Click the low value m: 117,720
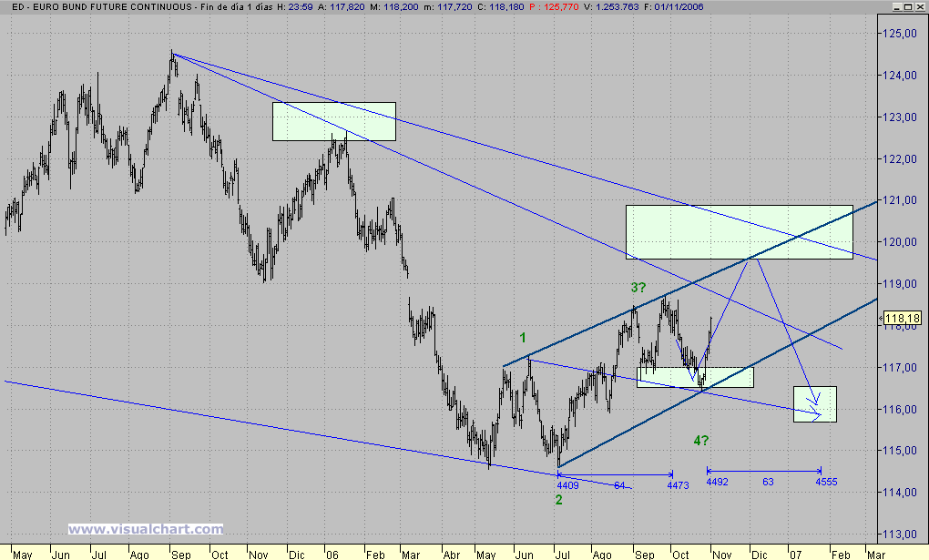 (448, 7)
